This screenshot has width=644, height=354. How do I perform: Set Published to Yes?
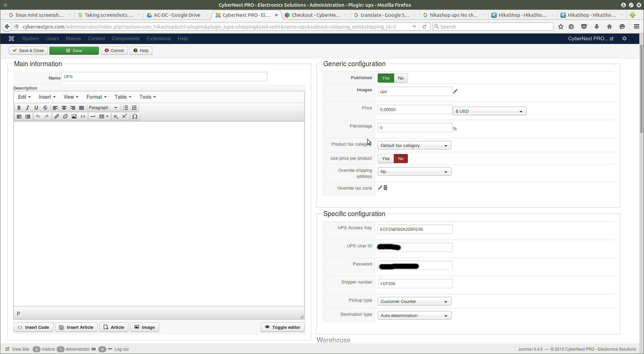[386, 78]
